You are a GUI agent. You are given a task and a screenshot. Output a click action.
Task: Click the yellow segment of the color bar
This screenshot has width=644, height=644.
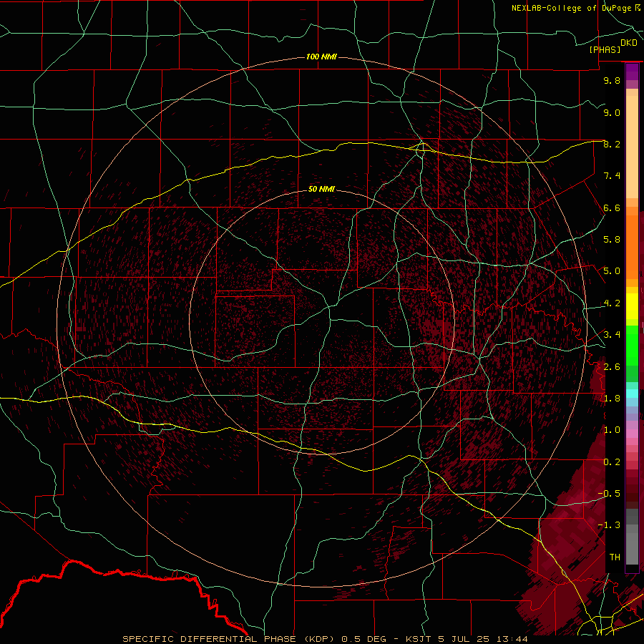click(632, 306)
